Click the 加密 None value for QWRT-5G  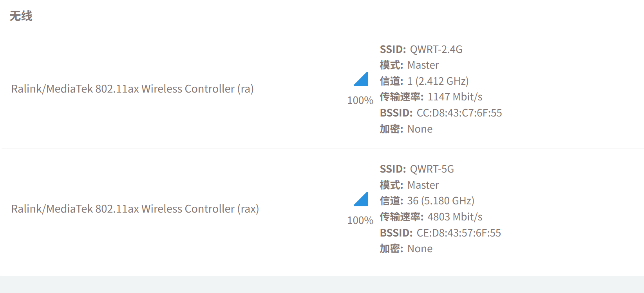[420, 249]
